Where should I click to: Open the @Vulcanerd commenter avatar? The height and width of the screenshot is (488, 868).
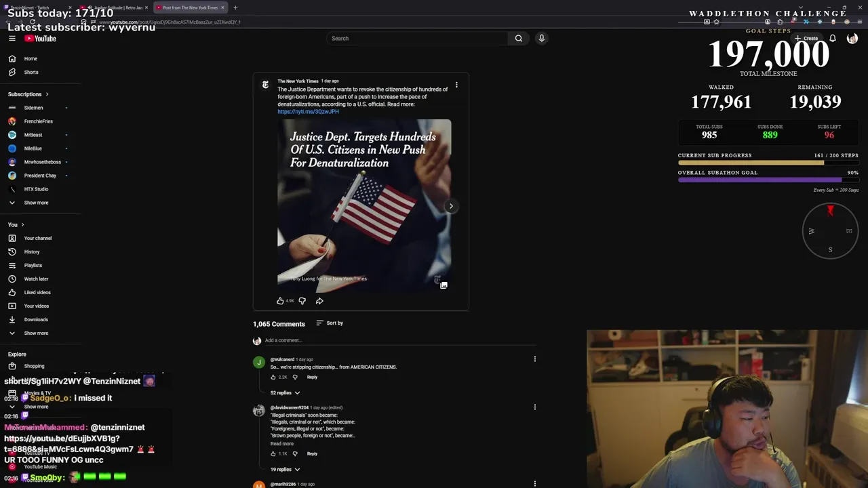258,363
